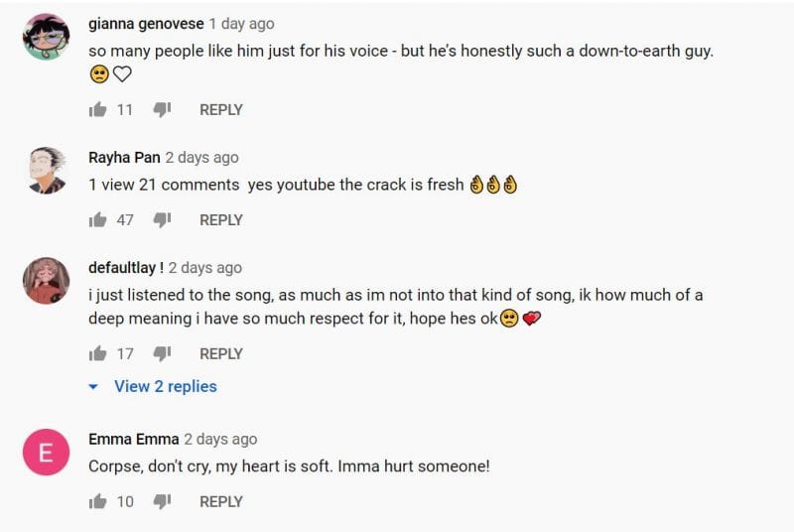The height and width of the screenshot is (532, 794).
Task: Reply to Emma Emma's comment
Action: pos(221,502)
